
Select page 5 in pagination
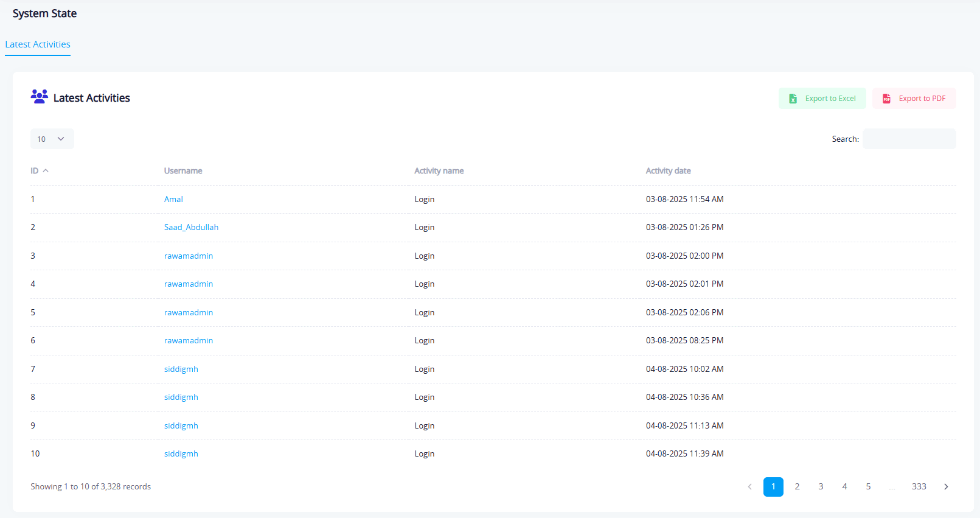click(x=868, y=486)
